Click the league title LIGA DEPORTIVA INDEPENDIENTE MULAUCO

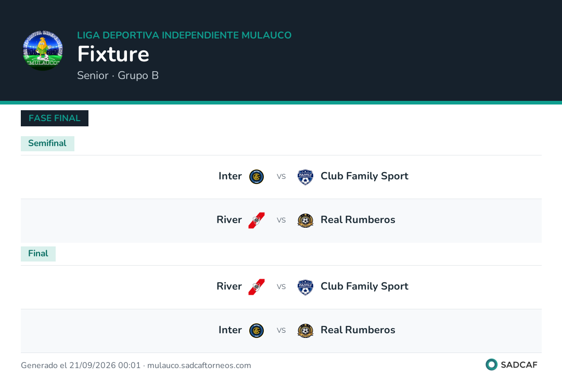(184, 35)
